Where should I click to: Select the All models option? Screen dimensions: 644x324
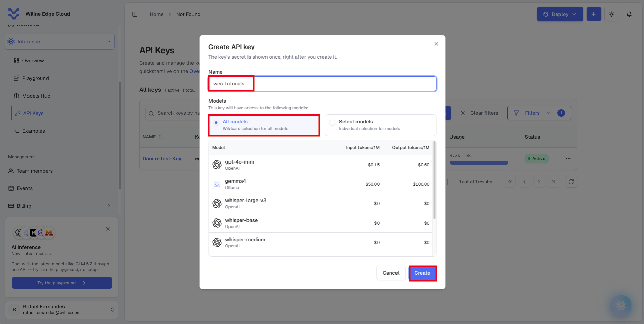(264, 125)
